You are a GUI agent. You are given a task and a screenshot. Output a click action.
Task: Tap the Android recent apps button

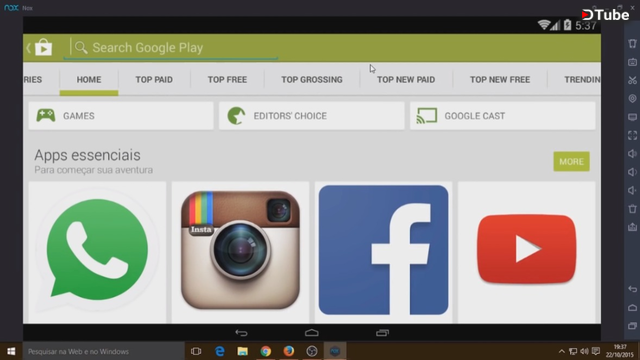(x=382, y=333)
